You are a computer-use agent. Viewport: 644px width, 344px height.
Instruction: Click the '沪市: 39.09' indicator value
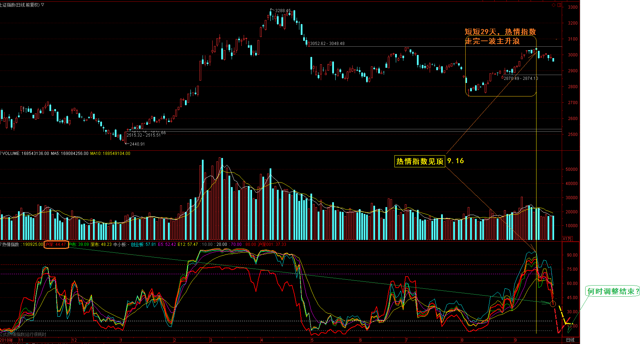coord(78,244)
